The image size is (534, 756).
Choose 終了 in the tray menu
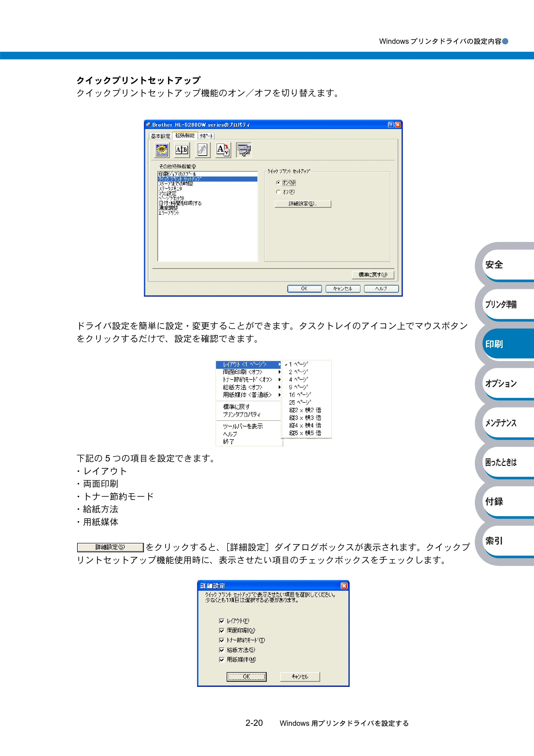(249, 441)
